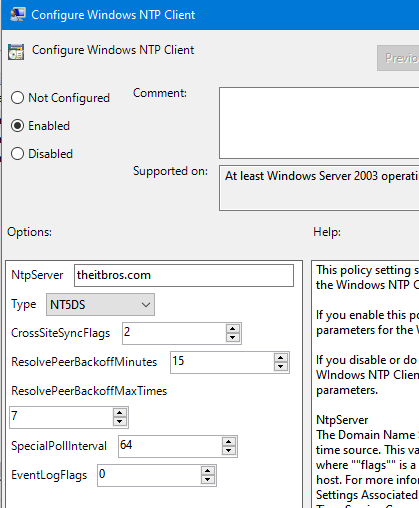Click the window title bar text
419x508 pixels.
[x=113, y=15]
